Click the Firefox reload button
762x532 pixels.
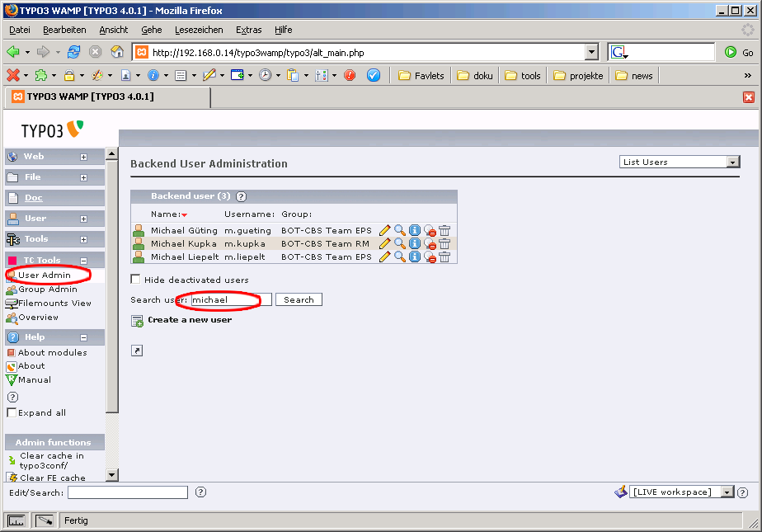coord(74,52)
